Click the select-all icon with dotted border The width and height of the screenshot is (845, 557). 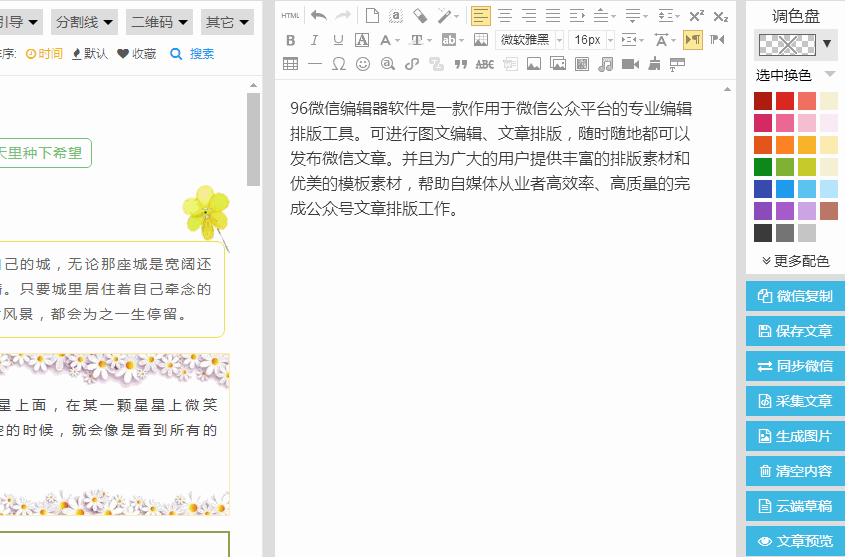coord(396,16)
